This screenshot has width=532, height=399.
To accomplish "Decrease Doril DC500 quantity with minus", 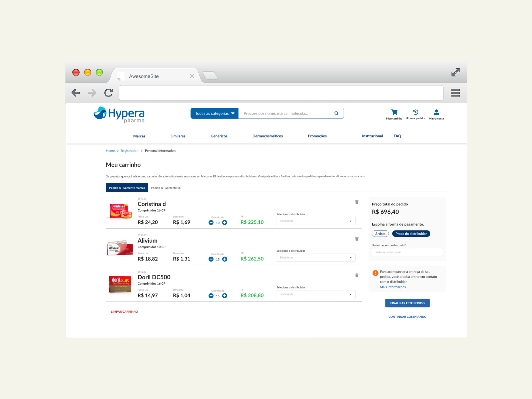I will [x=211, y=296].
